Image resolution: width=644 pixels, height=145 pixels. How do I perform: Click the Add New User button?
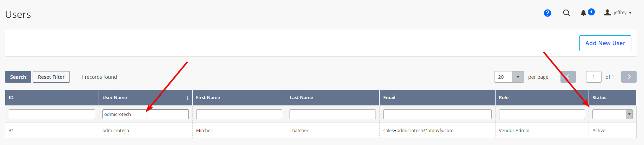pyautogui.click(x=605, y=43)
